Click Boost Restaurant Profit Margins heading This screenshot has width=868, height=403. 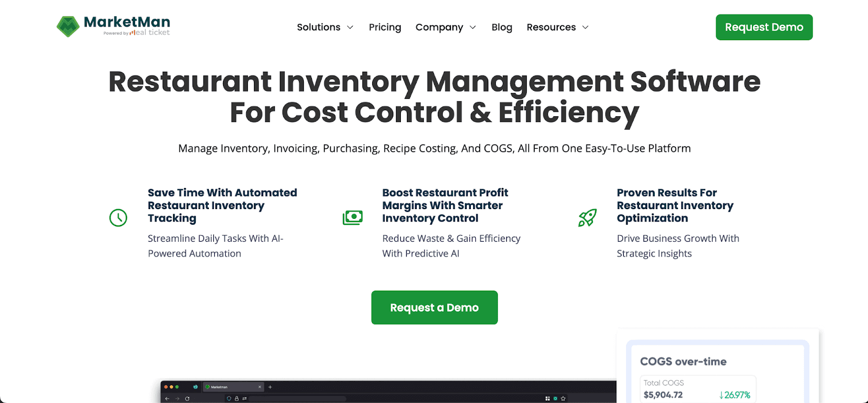click(445, 205)
